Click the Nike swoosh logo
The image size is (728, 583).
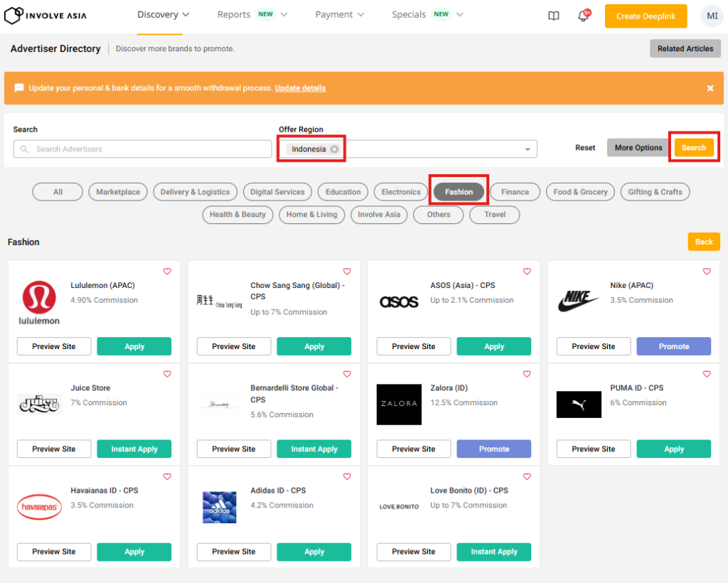pos(579,301)
